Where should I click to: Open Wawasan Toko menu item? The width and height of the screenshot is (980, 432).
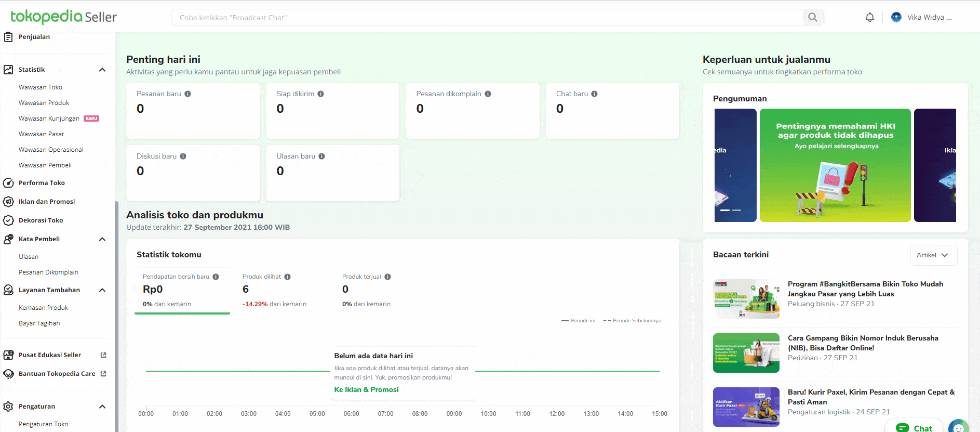[x=41, y=87]
